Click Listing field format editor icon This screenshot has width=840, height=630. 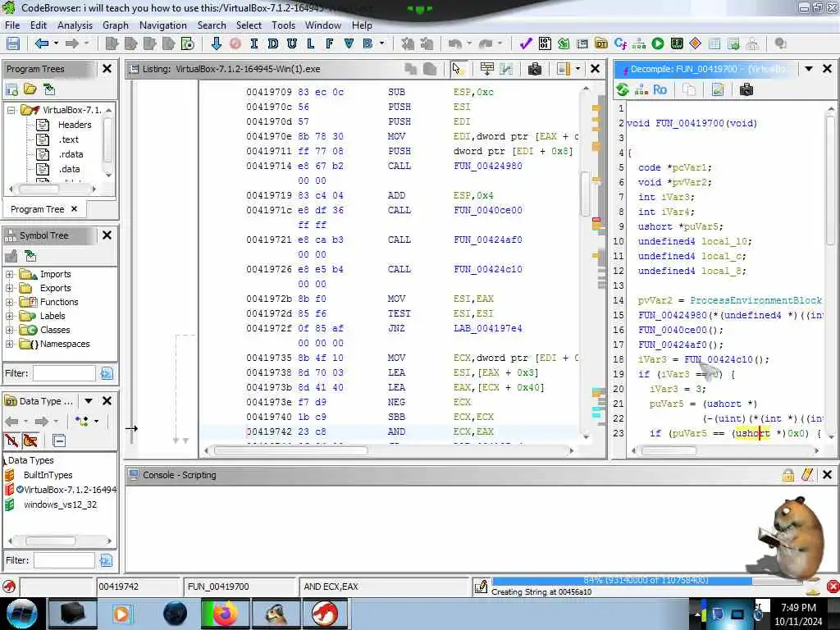[487, 69]
